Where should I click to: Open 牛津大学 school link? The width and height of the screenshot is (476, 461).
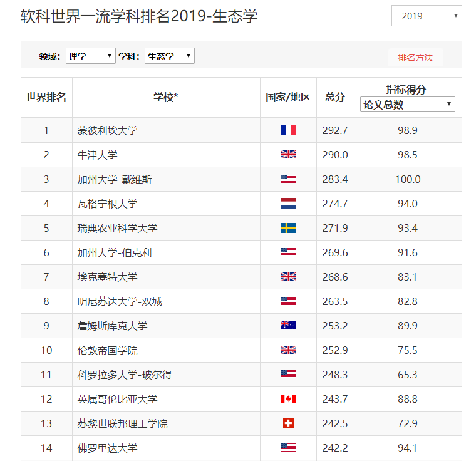point(97,155)
